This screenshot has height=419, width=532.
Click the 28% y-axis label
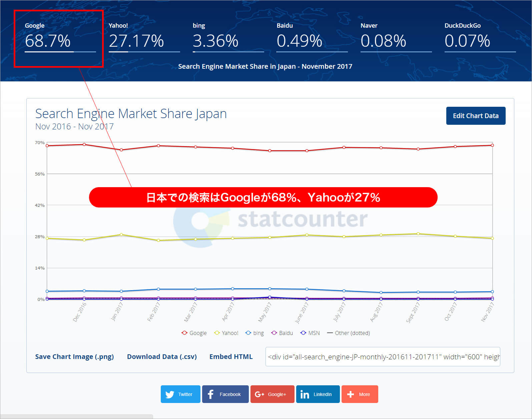(40, 237)
